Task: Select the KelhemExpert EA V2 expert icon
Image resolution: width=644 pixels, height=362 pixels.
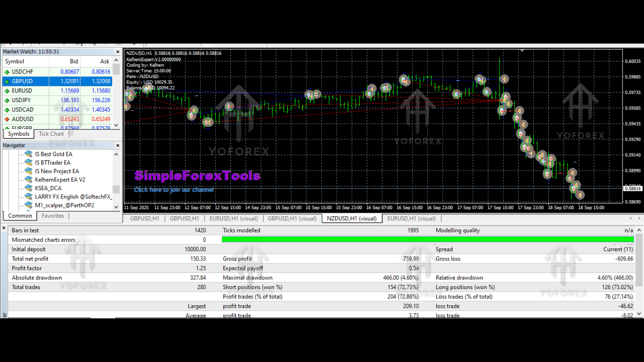Action: coord(29,179)
